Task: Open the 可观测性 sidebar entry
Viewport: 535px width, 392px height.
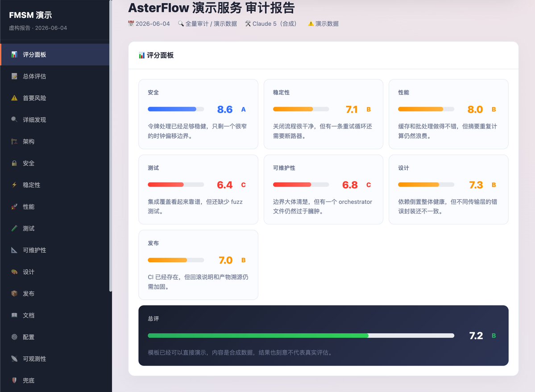Action: (55, 359)
